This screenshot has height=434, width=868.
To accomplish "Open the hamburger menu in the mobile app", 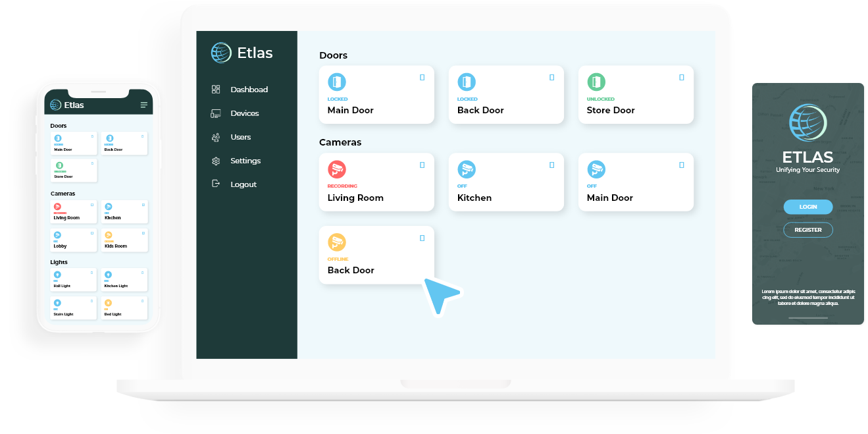I will [143, 105].
